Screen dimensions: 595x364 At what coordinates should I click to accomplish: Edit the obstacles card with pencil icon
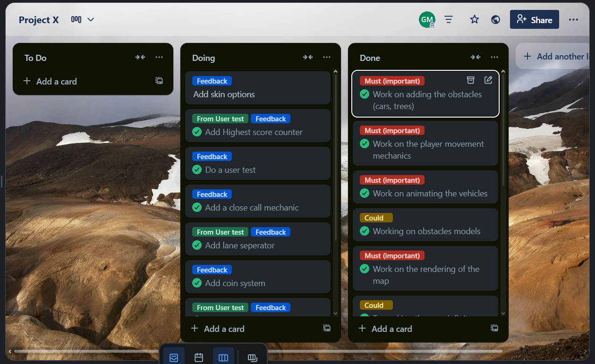pyautogui.click(x=488, y=80)
